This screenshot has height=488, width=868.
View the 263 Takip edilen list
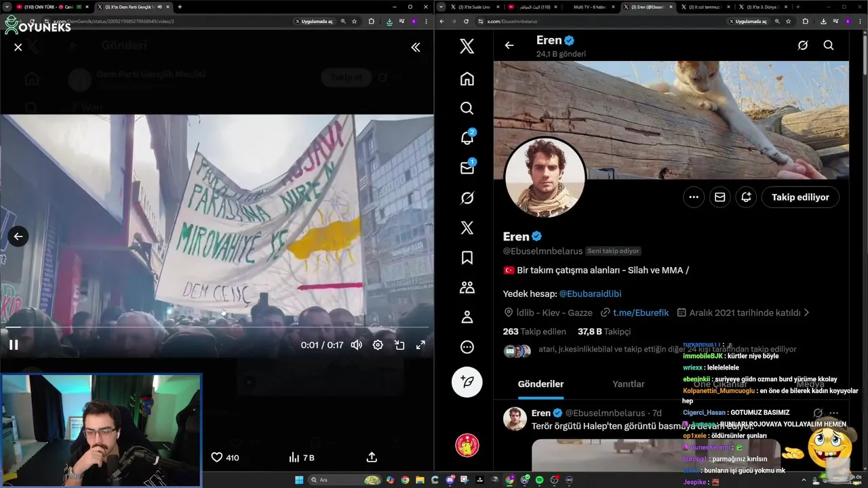[534, 331]
